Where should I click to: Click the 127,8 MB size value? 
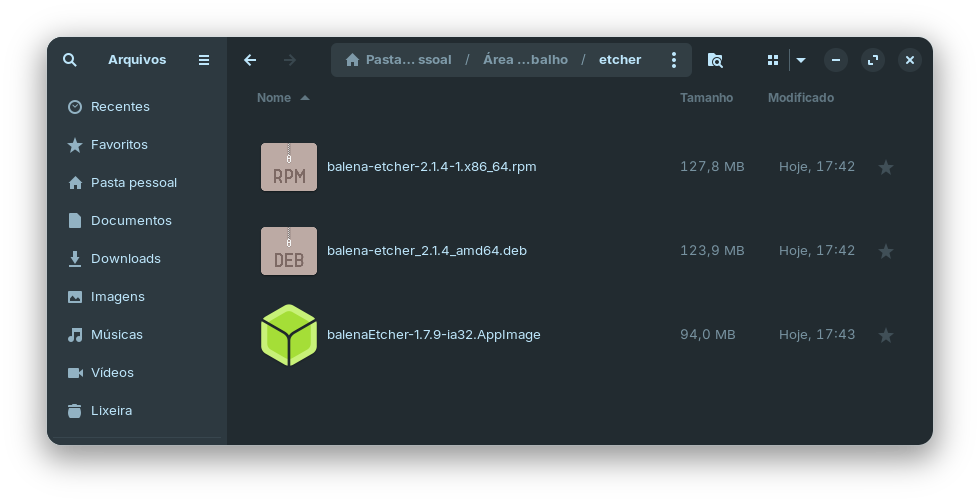pos(712,167)
